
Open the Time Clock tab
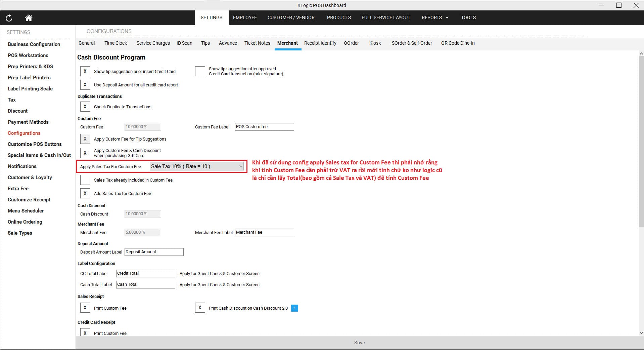(x=116, y=43)
